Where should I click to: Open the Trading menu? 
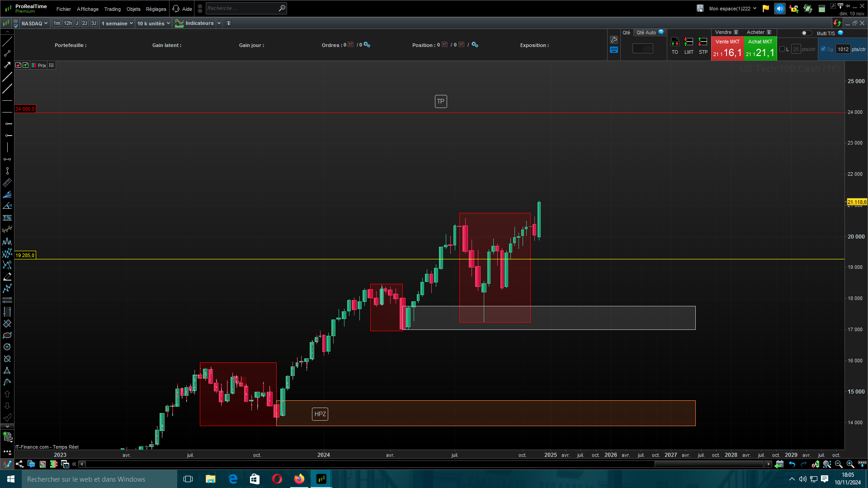point(112,9)
